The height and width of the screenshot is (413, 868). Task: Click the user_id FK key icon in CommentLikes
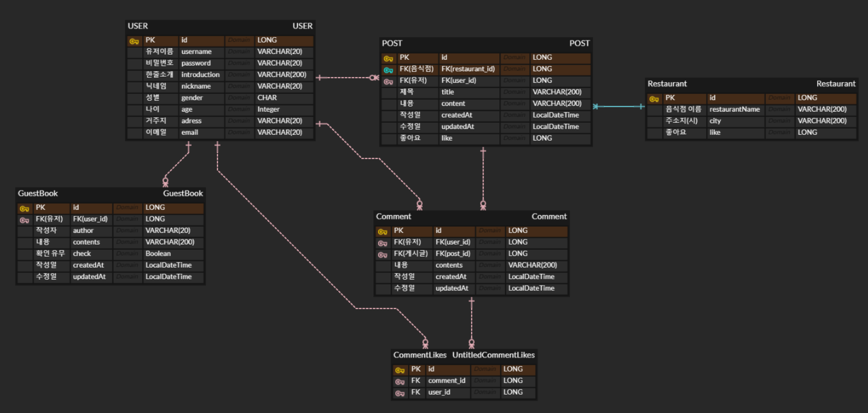[400, 393]
